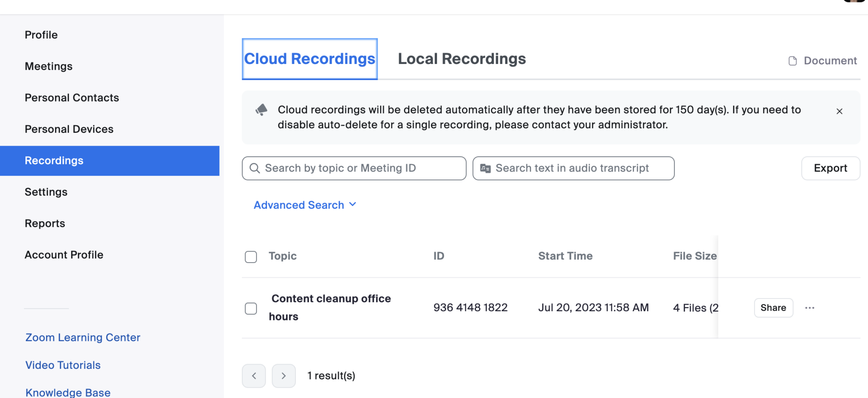Switch to the Local Recordings tab
The image size is (868, 398).
(461, 59)
